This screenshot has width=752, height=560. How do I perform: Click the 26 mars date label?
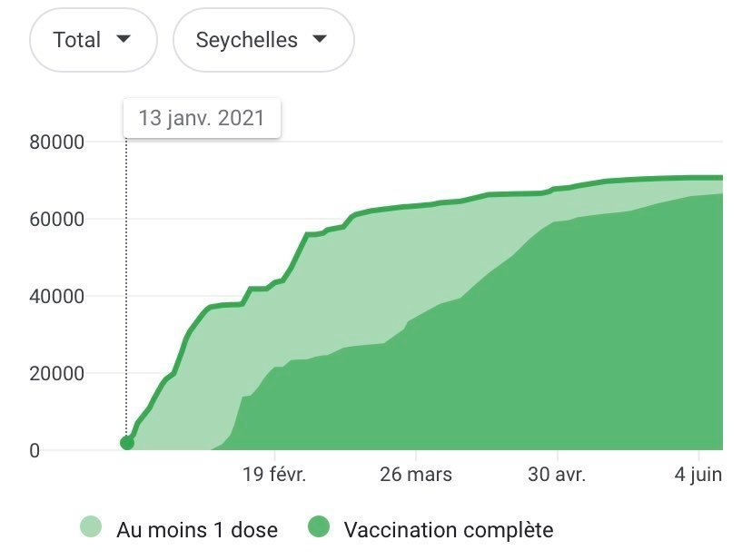tap(415, 475)
